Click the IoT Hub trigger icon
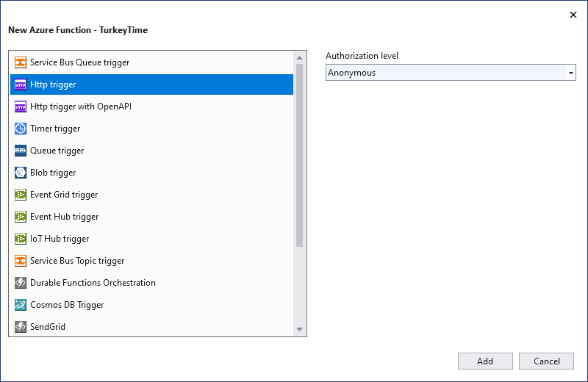 click(x=21, y=239)
